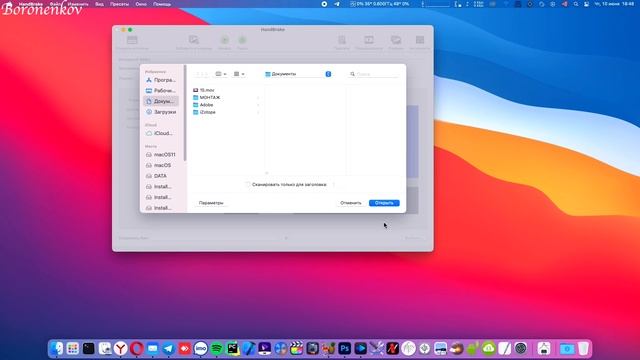Screen dimensions: 640x360
Task: Launch Photoshop from the Dock
Action: [x=344, y=349]
